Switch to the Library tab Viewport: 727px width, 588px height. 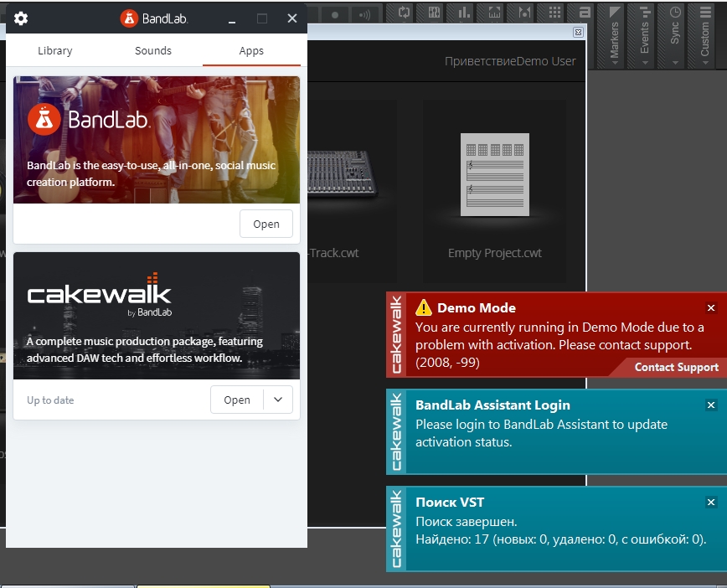54,50
